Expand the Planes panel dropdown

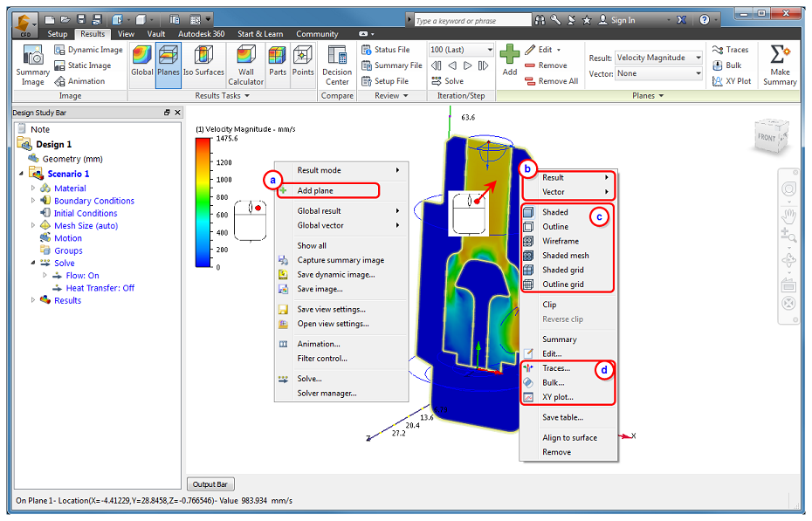coord(648,96)
